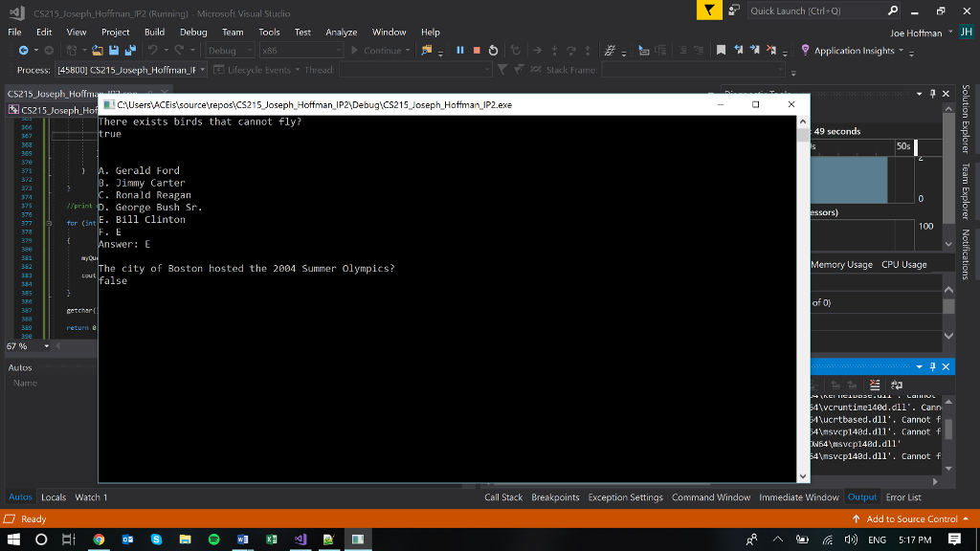Click the CPU Usage graph panel
The height and width of the screenshot is (551, 980).
click(902, 264)
